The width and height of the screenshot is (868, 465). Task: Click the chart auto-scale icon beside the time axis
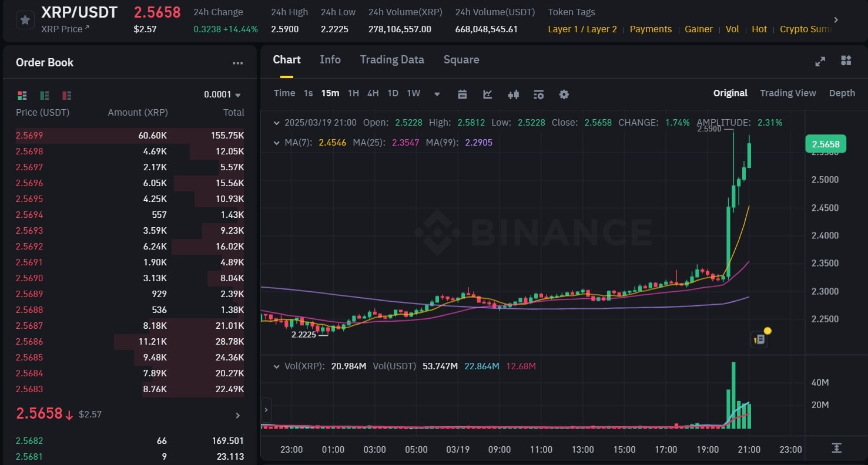click(837, 448)
